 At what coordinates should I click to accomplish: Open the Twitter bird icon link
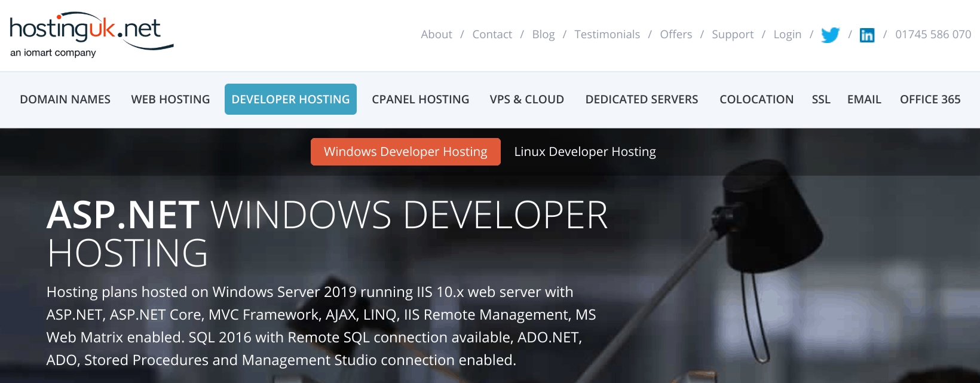pos(830,35)
